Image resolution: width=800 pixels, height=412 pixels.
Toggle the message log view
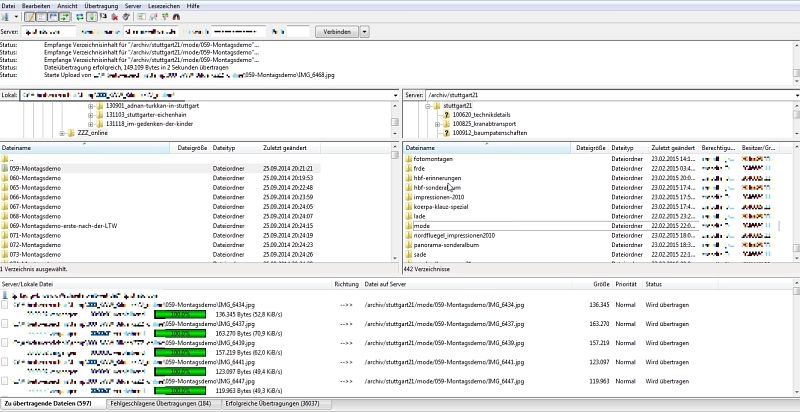(x=29, y=17)
